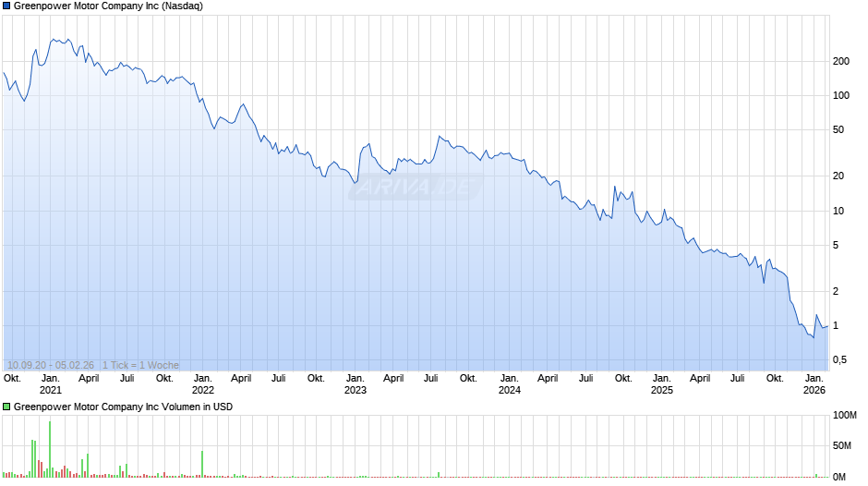
Task: Click the green volume spike at Jan. 2022
Action: point(202,464)
